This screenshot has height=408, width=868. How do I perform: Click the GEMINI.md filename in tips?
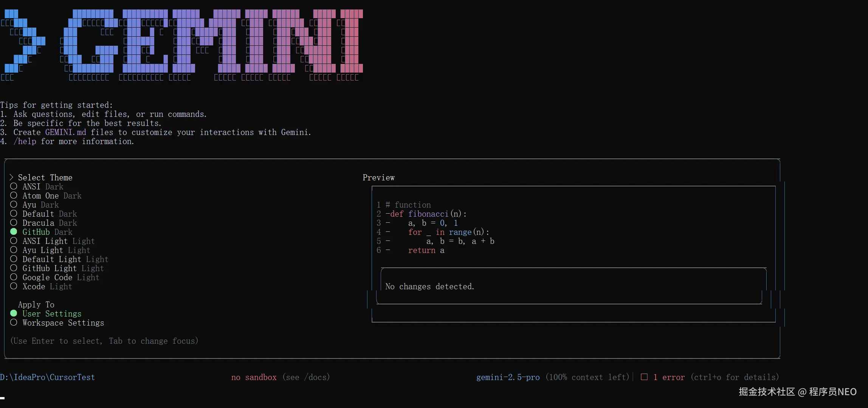[x=66, y=132]
